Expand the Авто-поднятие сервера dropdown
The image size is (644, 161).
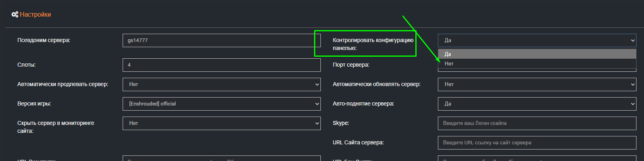click(x=537, y=104)
